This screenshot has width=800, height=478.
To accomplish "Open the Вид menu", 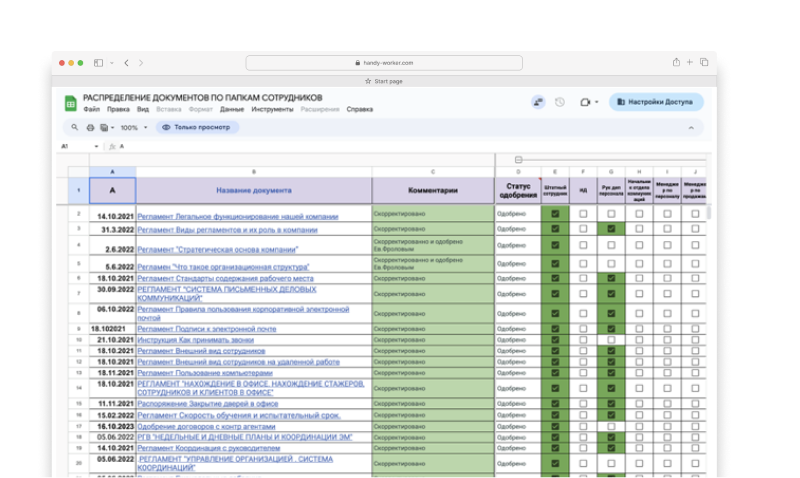I will (143, 109).
